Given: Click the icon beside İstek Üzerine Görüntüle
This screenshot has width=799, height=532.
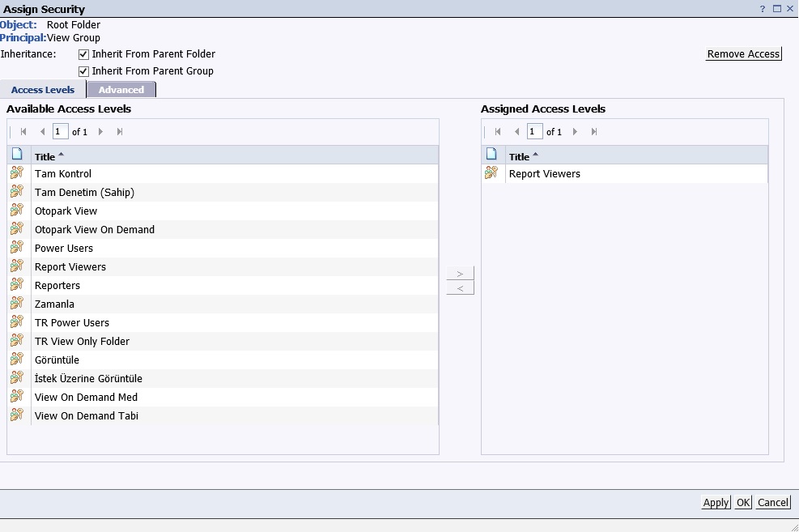Looking at the screenshot, I should 17,377.
